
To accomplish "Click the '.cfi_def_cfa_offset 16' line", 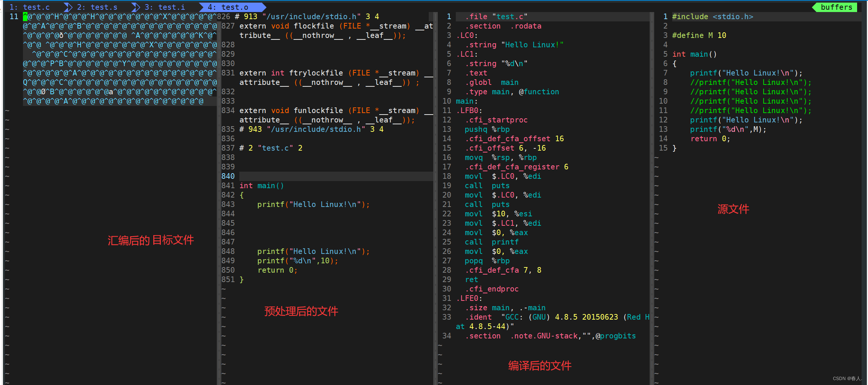I will click(x=514, y=139).
